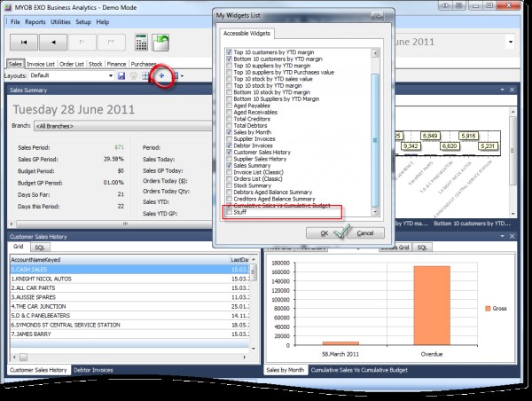Image resolution: width=532 pixels, height=401 pixels.
Task: Switch to the Stock tab
Action: coord(96,64)
